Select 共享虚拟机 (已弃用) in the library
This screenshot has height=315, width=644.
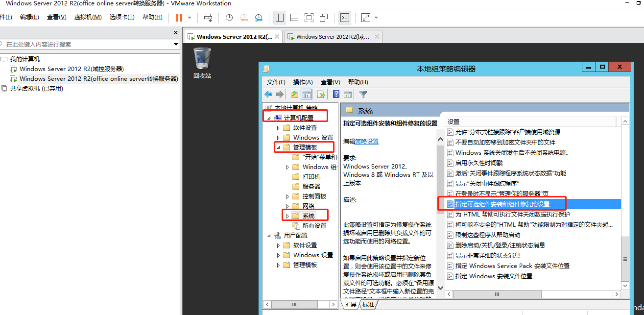click(37, 89)
